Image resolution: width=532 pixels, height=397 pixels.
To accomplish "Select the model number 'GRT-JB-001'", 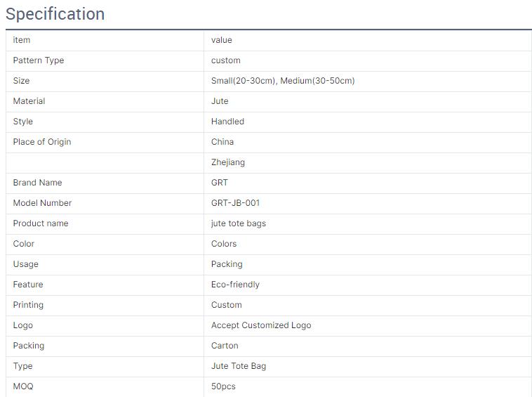I will 235,203.
